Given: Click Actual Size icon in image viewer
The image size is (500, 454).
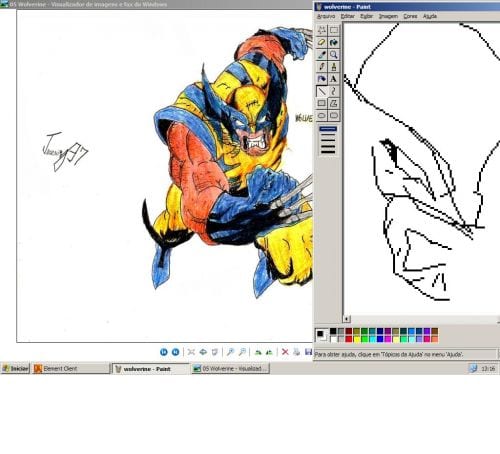Looking at the screenshot, I should coord(203,352).
